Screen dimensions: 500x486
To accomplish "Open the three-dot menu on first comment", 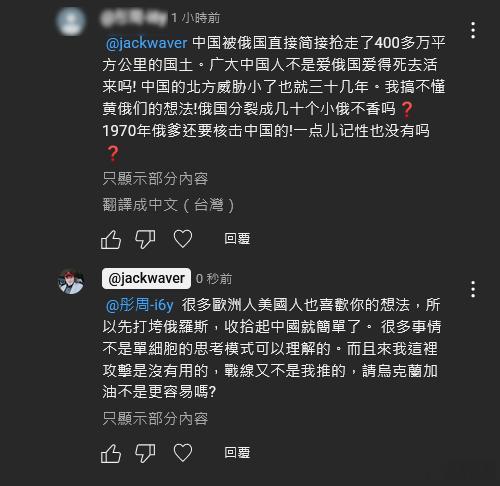I will click(473, 30).
